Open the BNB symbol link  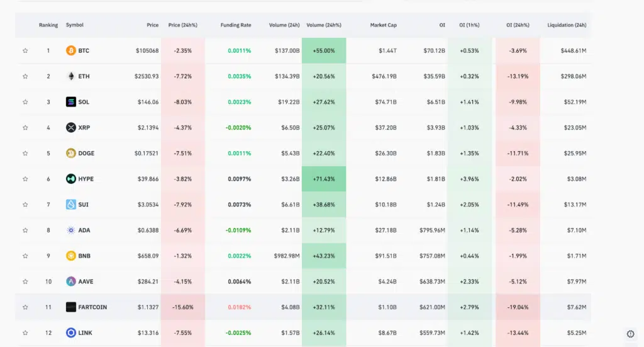[x=84, y=256]
